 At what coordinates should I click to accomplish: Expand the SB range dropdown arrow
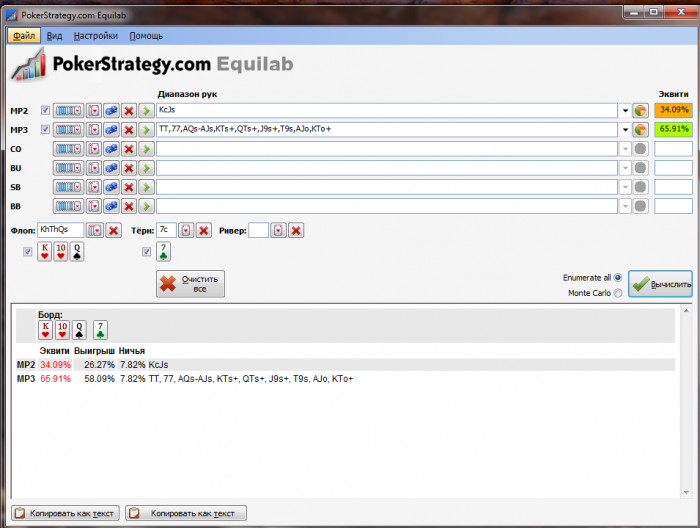[625, 187]
